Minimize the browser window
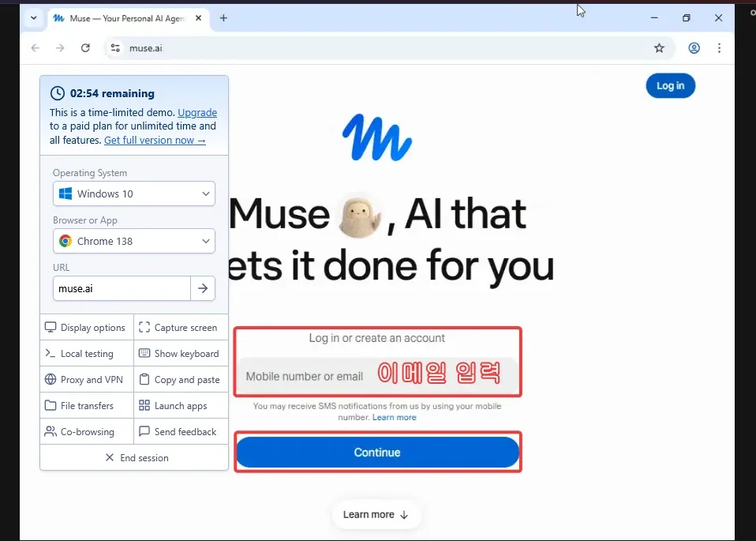The width and height of the screenshot is (756, 541). (x=654, y=18)
